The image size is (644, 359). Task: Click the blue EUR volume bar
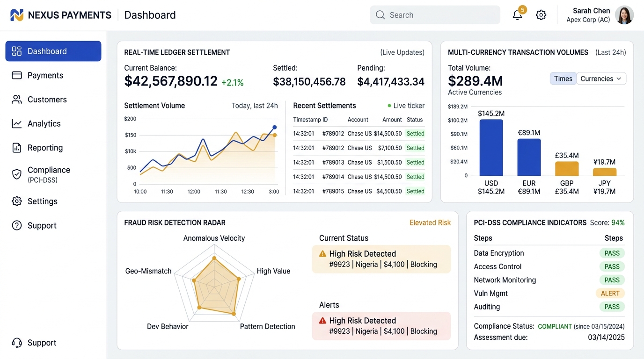click(x=529, y=157)
